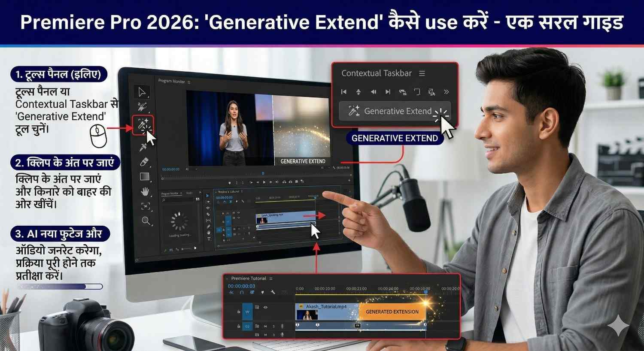
Task: Click the 00:00:00:00 timecode under the Program Monitor preview
Action: coord(170,169)
